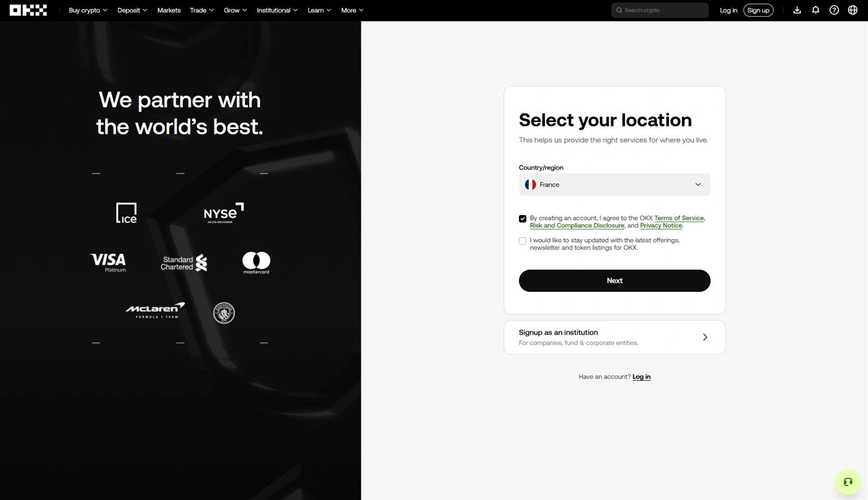This screenshot has height=500, width=868.
Task: Open notifications bell icon
Action: (816, 10)
